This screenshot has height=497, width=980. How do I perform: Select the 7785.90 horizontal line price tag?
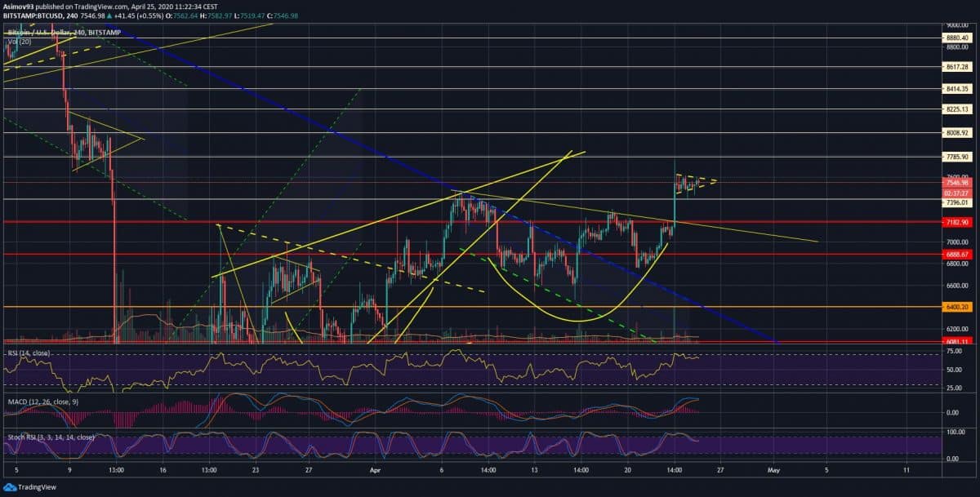(951, 157)
